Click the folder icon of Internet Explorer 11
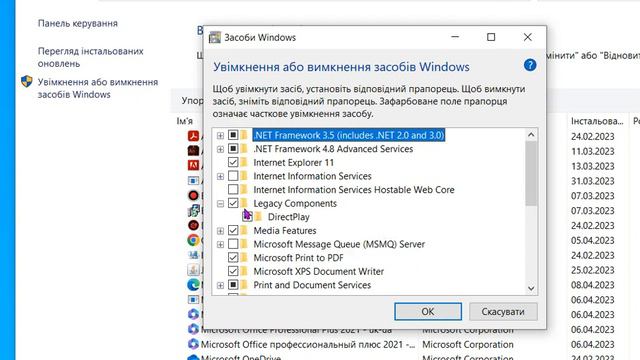The width and height of the screenshot is (640, 360). click(244, 162)
